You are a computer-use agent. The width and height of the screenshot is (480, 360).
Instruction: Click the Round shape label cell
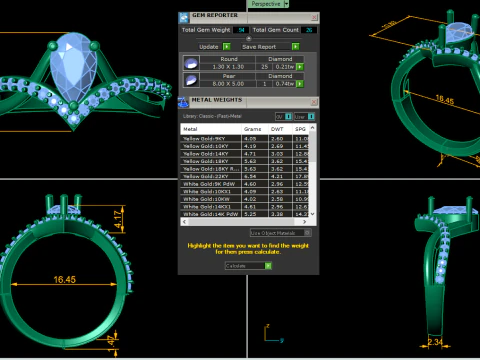pyautogui.click(x=229, y=59)
